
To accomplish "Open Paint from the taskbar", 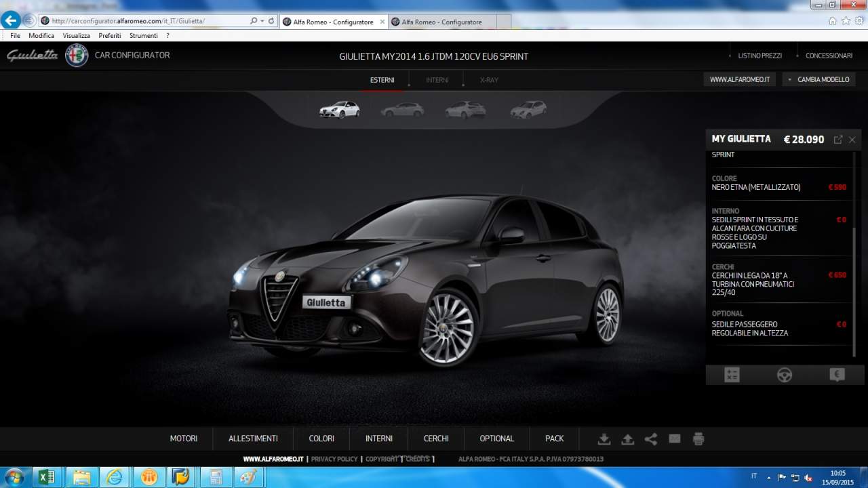I will (249, 477).
